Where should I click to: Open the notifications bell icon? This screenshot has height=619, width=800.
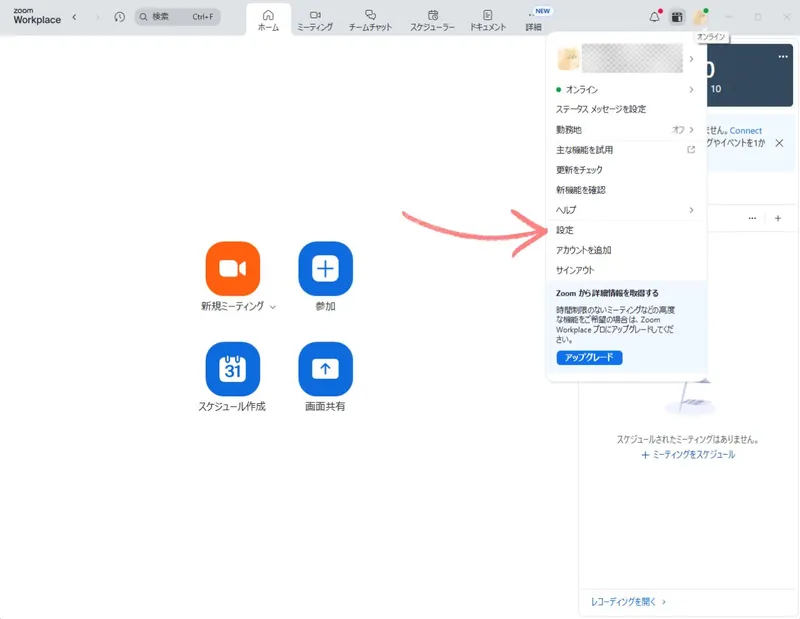tap(655, 17)
